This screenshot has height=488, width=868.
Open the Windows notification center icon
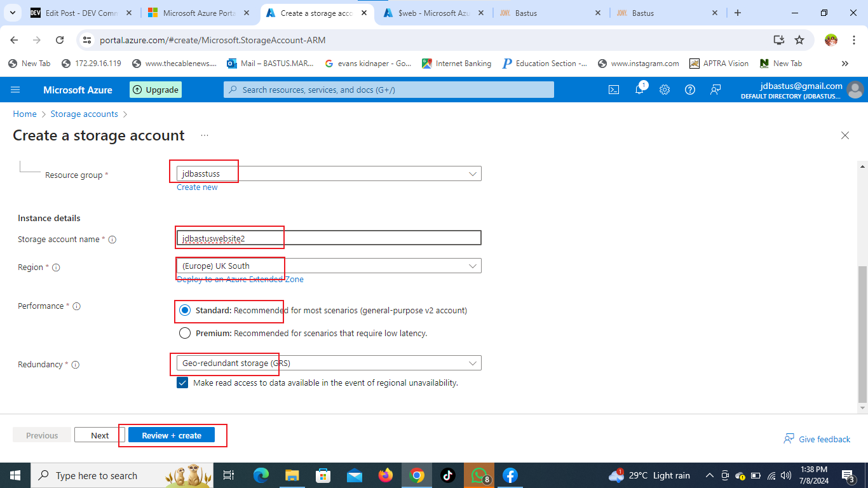848,475
